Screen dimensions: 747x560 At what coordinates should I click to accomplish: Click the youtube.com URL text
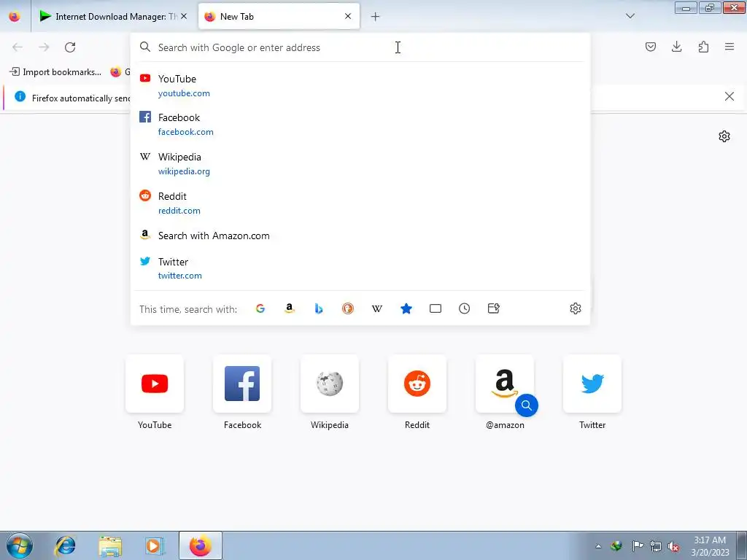point(184,93)
